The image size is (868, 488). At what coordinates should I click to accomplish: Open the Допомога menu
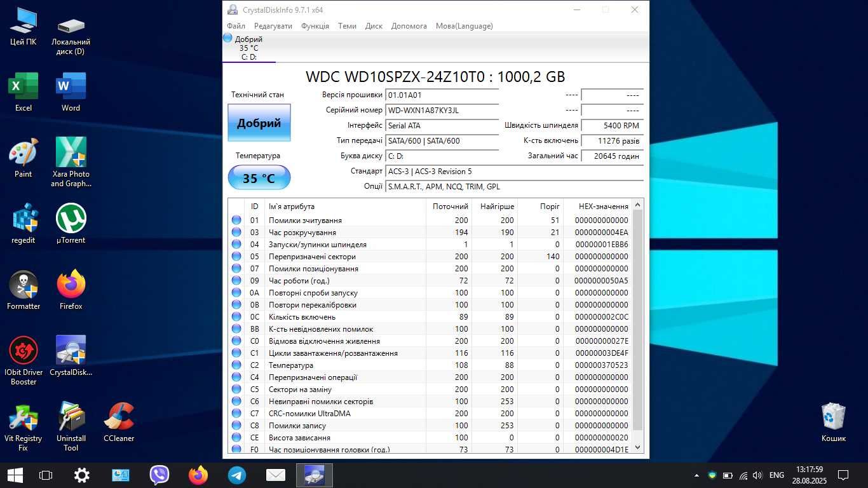click(x=409, y=26)
